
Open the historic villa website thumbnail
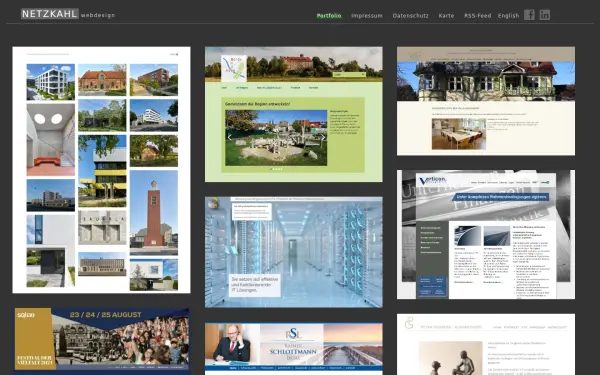(x=486, y=101)
